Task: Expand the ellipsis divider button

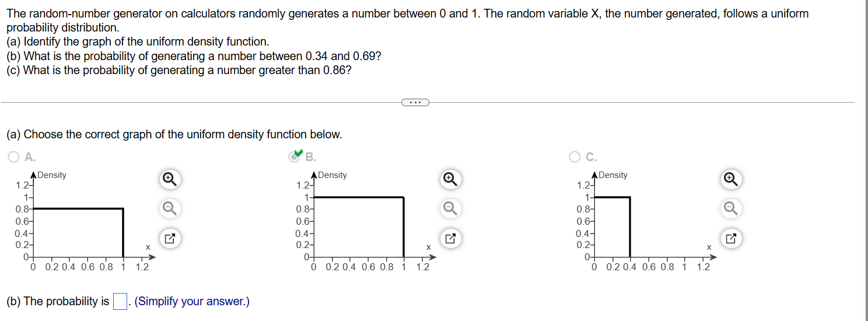Action: 415,103
